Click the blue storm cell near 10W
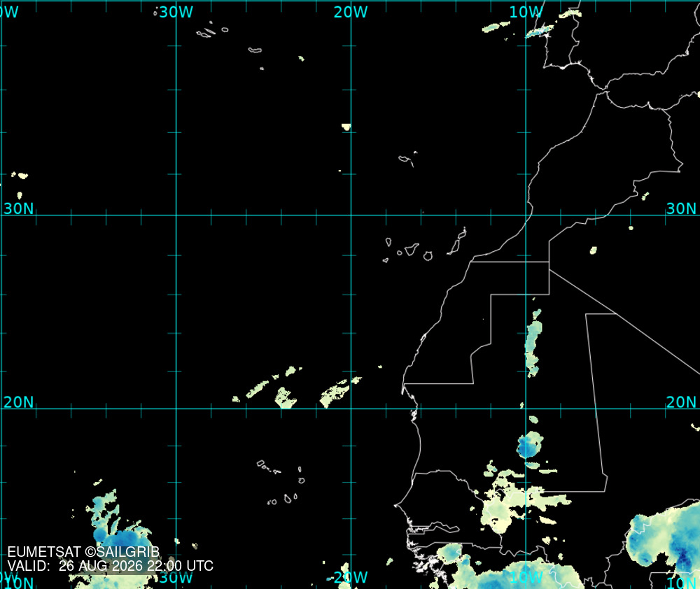This screenshot has height=589, width=700. point(530,445)
